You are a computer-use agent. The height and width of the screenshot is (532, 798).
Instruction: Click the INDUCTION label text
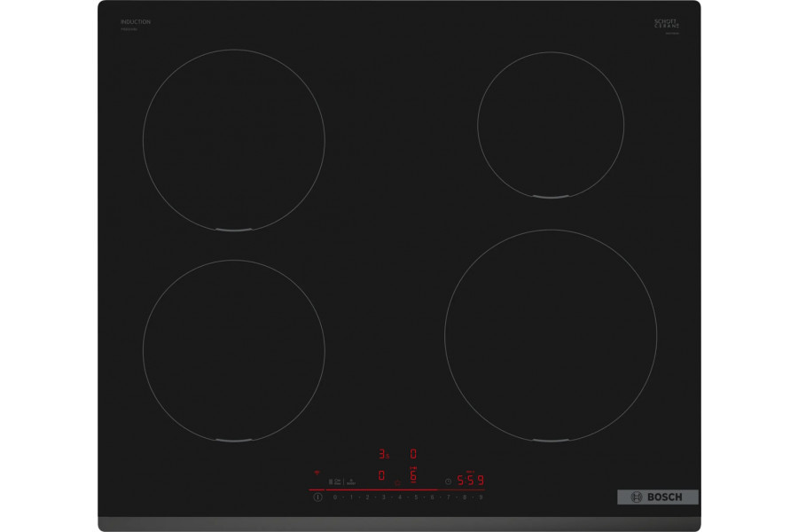pos(136,21)
